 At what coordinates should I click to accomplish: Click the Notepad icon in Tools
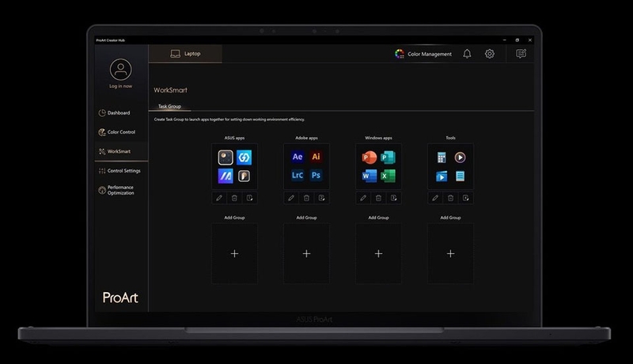pyautogui.click(x=460, y=176)
